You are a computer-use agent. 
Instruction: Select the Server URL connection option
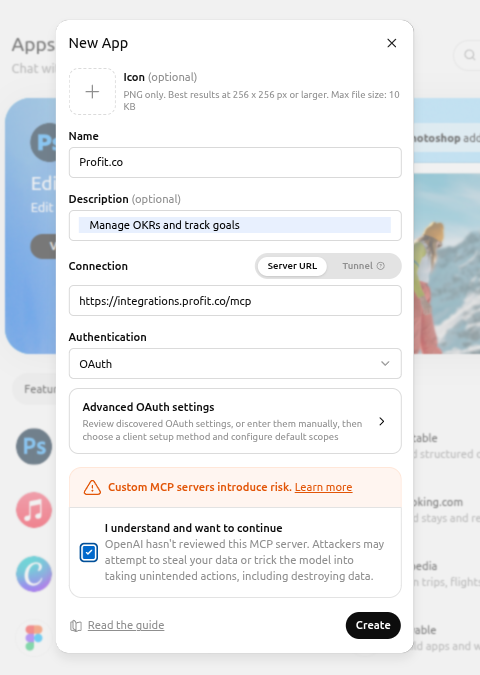pos(292,266)
